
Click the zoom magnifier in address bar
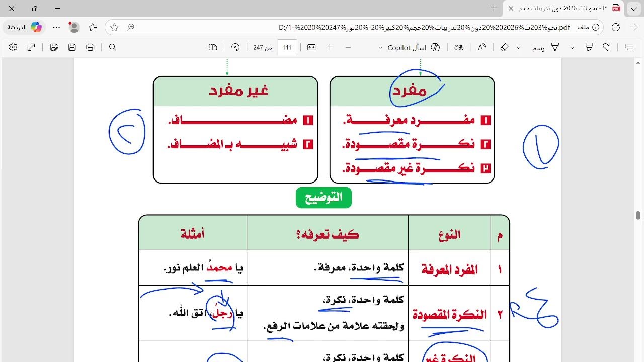pos(131,27)
